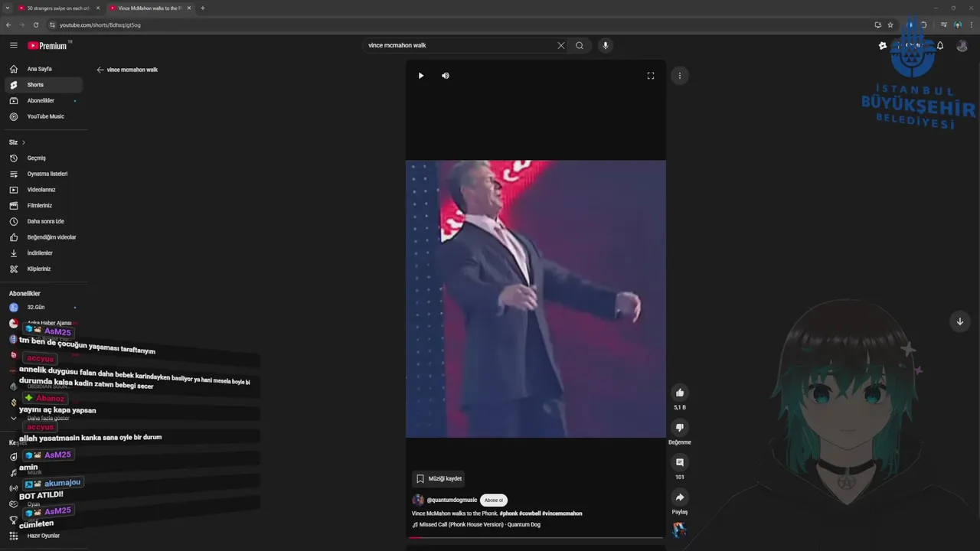Screen dimensions: 980x551
Task: Like the Short (5,1 B)
Action: point(680,393)
